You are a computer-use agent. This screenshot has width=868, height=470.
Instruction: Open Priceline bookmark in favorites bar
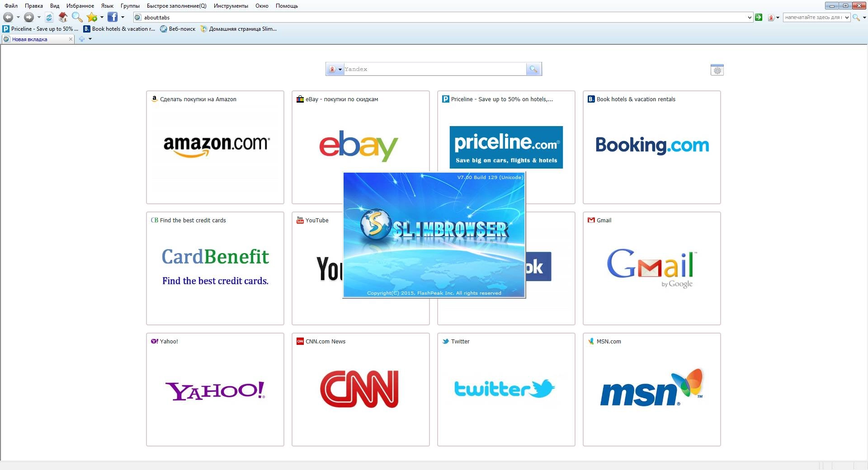point(41,29)
